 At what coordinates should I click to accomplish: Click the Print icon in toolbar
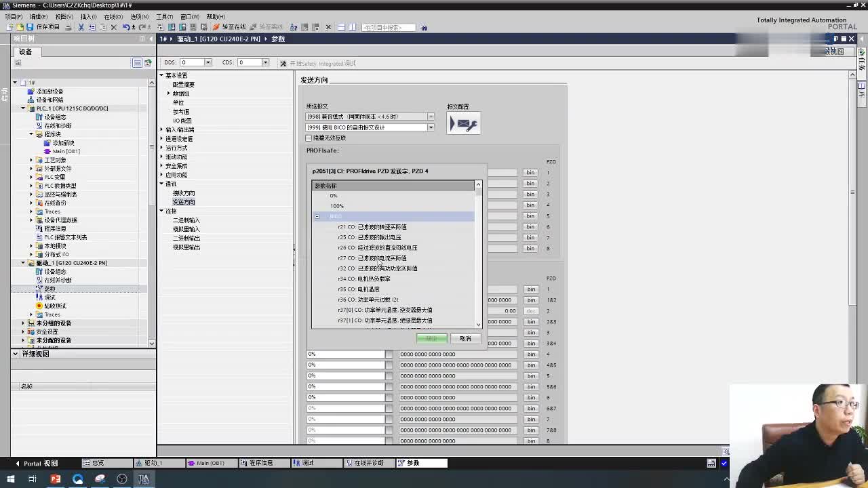[x=68, y=27]
